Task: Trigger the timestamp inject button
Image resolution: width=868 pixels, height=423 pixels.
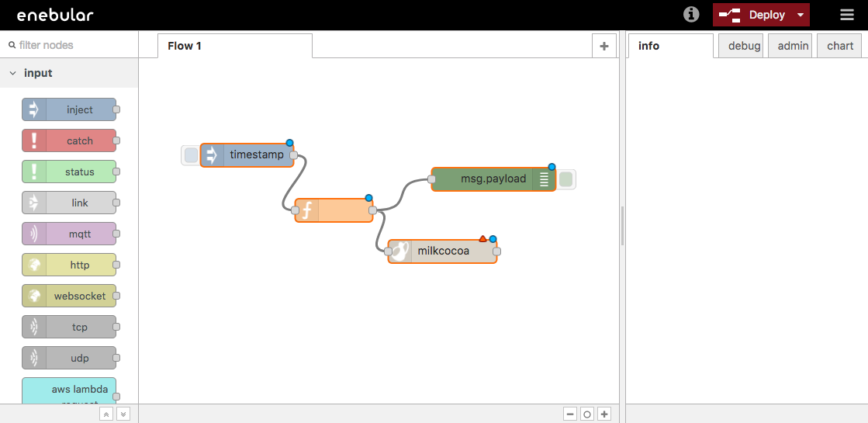Action: click(x=191, y=155)
